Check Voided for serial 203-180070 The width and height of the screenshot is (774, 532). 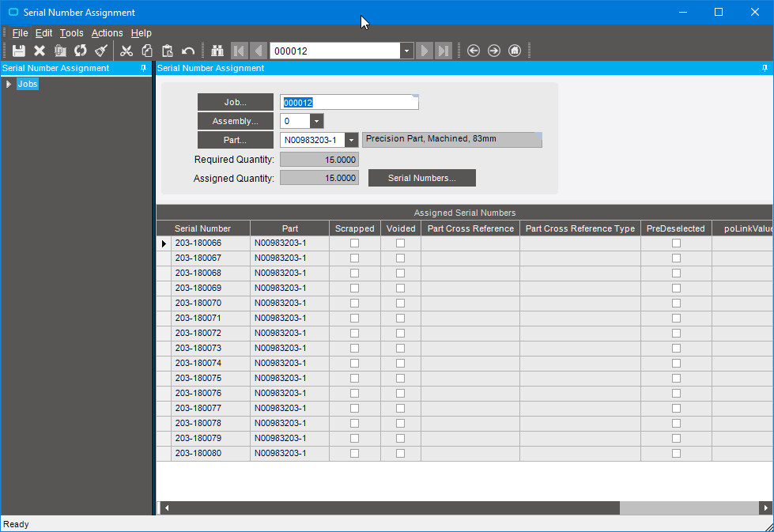(x=400, y=304)
